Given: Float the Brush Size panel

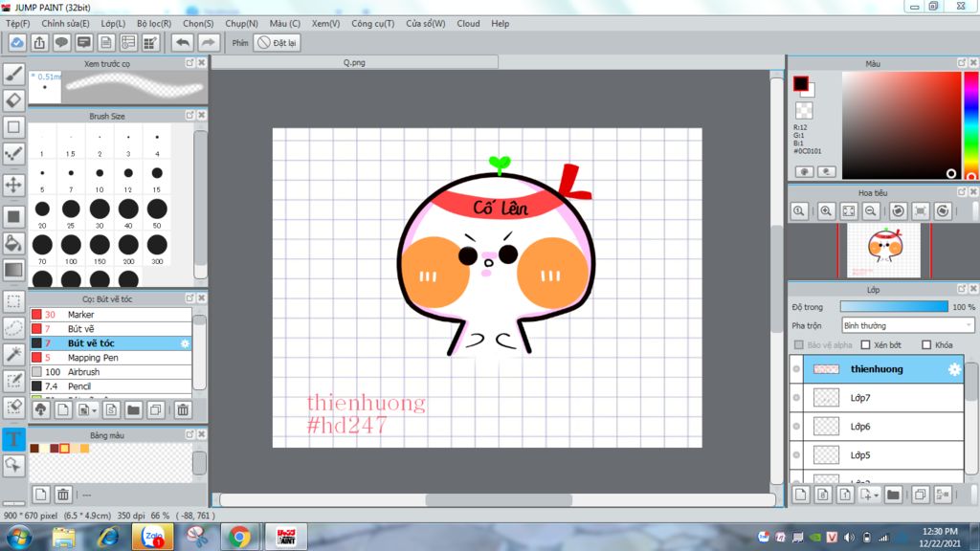Looking at the screenshot, I should [x=190, y=116].
